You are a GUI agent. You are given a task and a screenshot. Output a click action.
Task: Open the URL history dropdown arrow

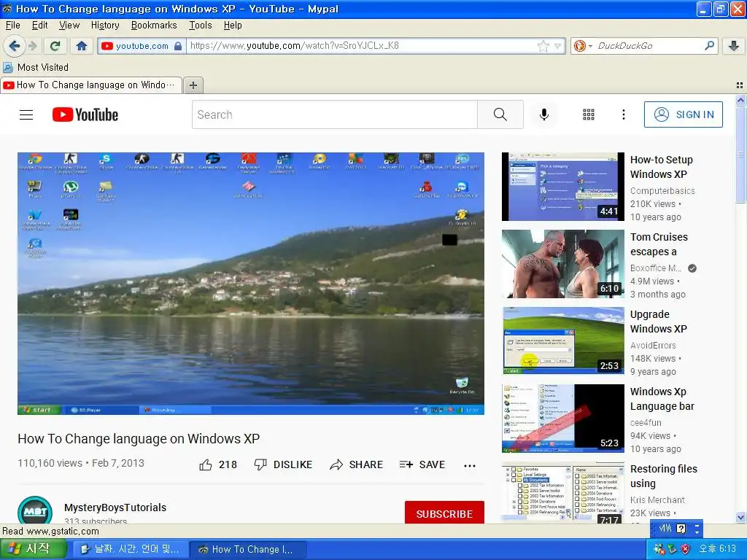point(558,46)
